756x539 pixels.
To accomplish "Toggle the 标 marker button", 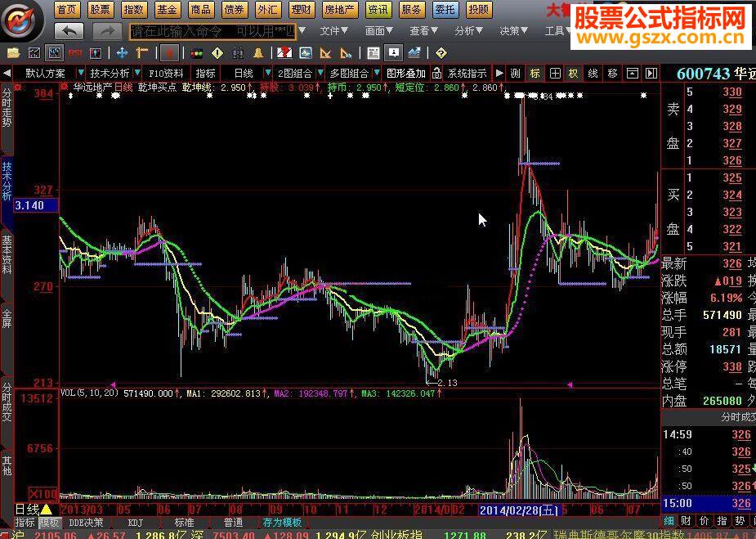I will [535, 74].
